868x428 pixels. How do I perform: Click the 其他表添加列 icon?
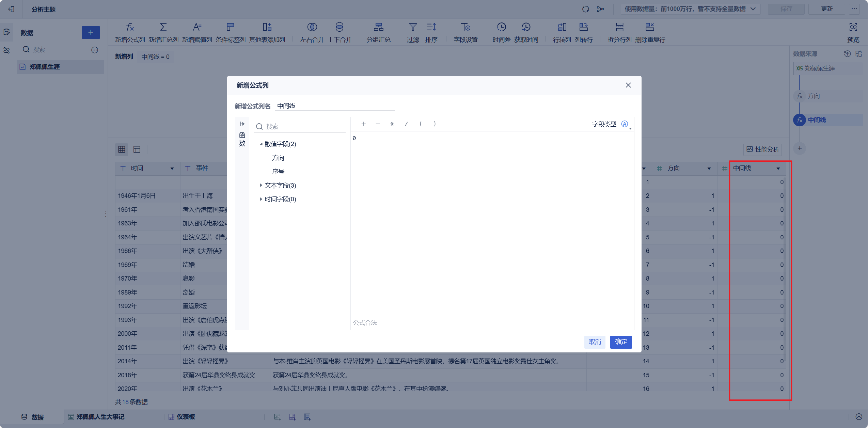(267, 27)
